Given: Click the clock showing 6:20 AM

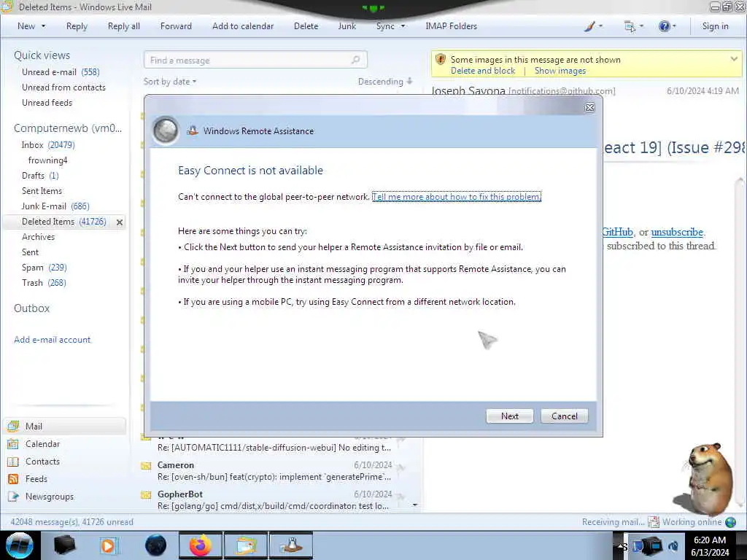Looking at the screenshot, I should pyautogui.click(x=710, y=540).
